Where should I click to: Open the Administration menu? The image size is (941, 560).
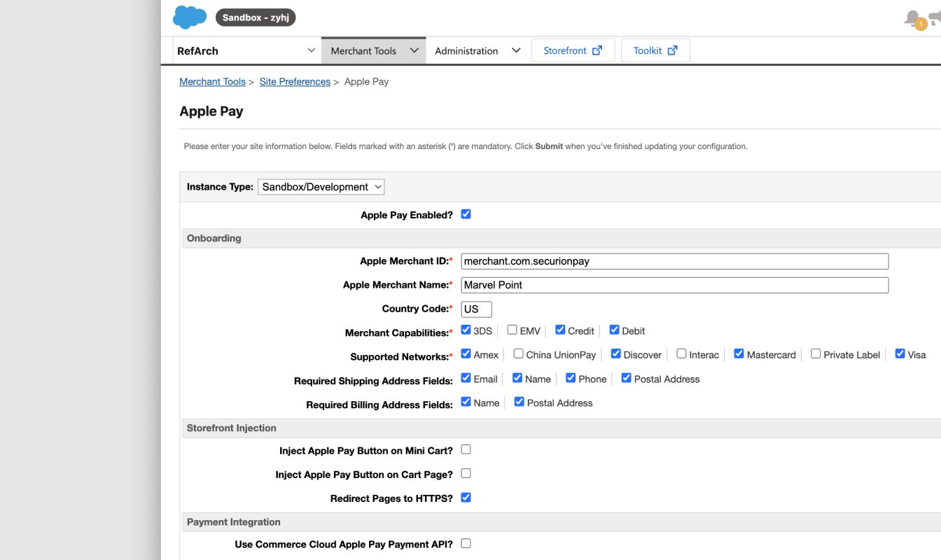(478, 50)
